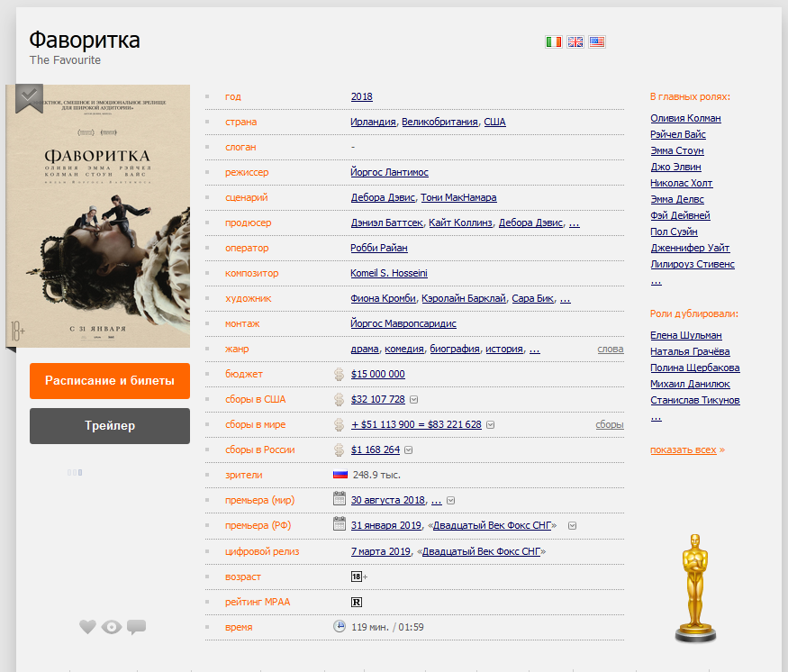Click the Фаворитка movie poster
Screen dimensions: 788x672
[x=99, y=216]
